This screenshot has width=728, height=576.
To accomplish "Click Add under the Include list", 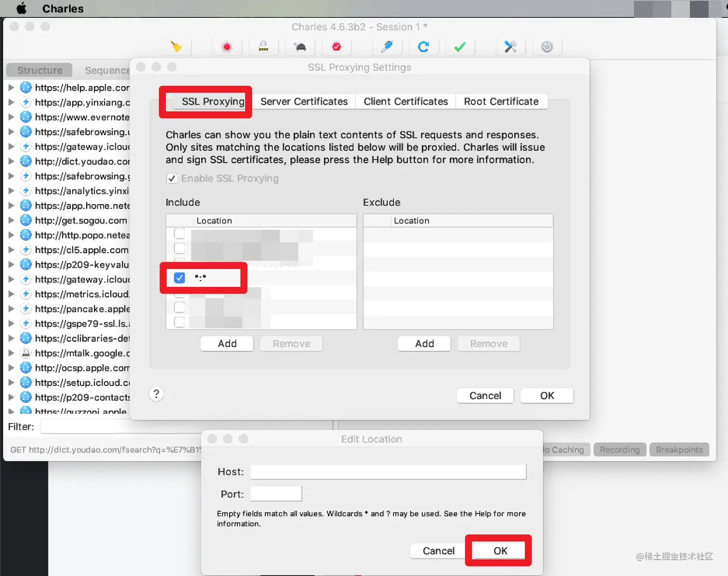I will click(227, 344).
